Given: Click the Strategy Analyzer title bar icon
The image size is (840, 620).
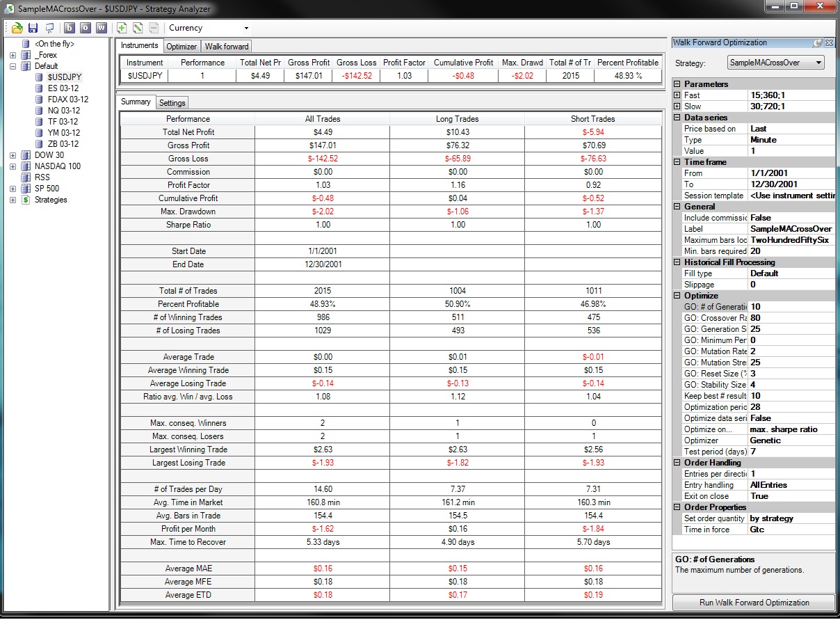Looking at the screenshot, I should click(x=10, y=9).
